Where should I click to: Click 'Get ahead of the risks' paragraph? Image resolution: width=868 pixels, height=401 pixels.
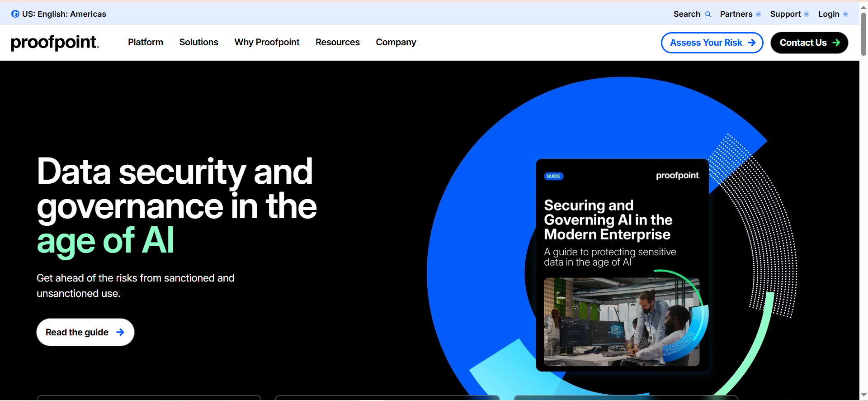coord(136,286)
